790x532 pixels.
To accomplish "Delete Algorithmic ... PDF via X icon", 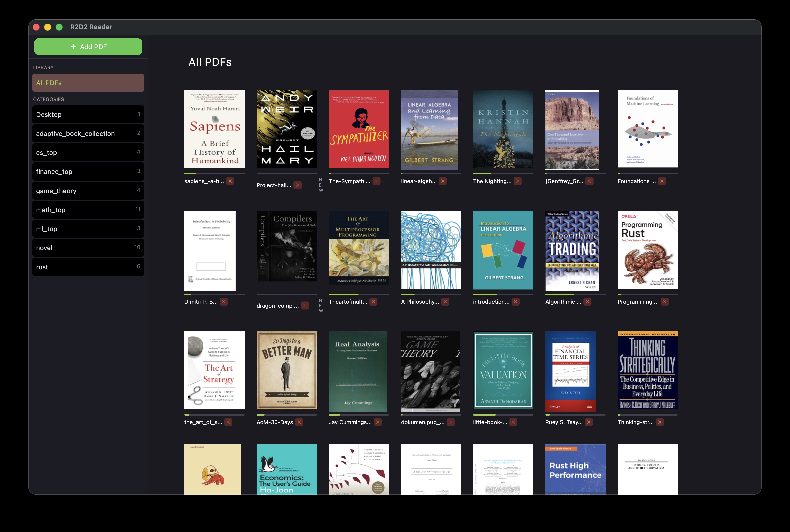I will click(x=587, y=301).
